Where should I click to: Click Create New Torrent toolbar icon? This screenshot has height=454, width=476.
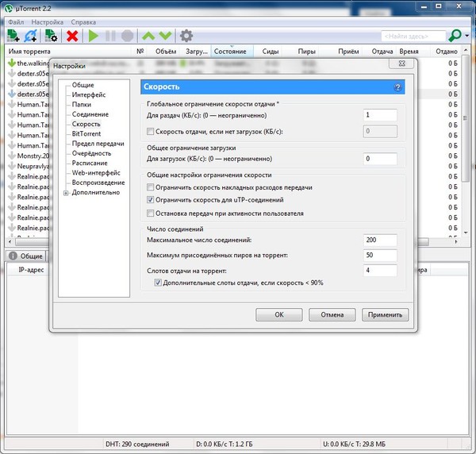tap(51, 36)
